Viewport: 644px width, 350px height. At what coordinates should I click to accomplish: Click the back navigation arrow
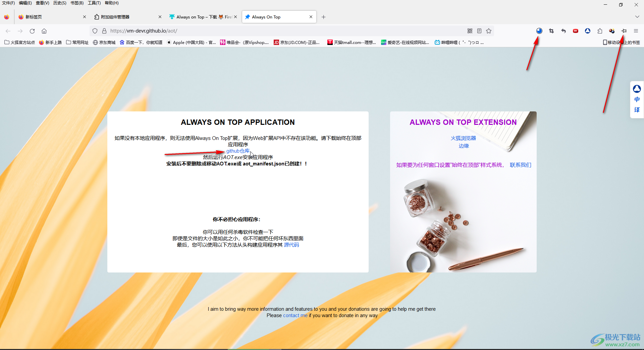point(8,31)
